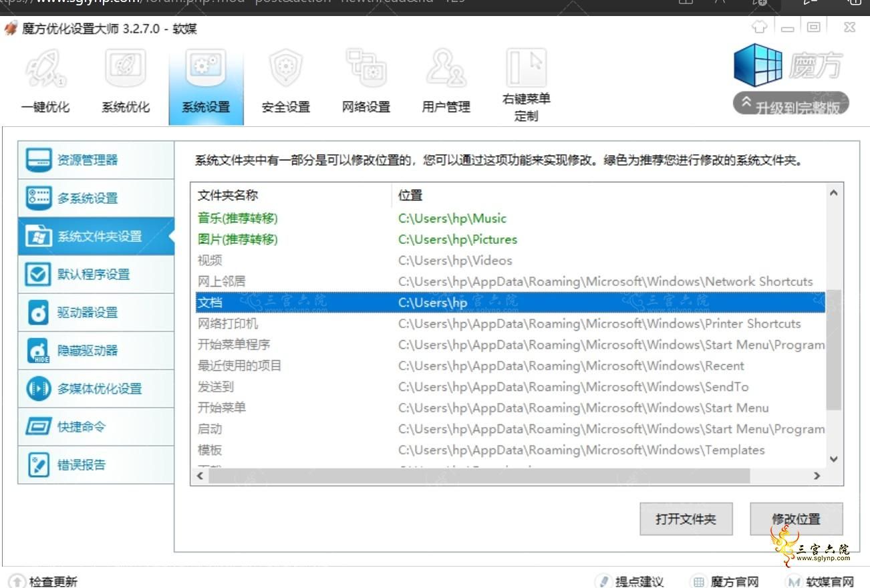
Task: Select the 启动 row
Action: tap(510, 429)
